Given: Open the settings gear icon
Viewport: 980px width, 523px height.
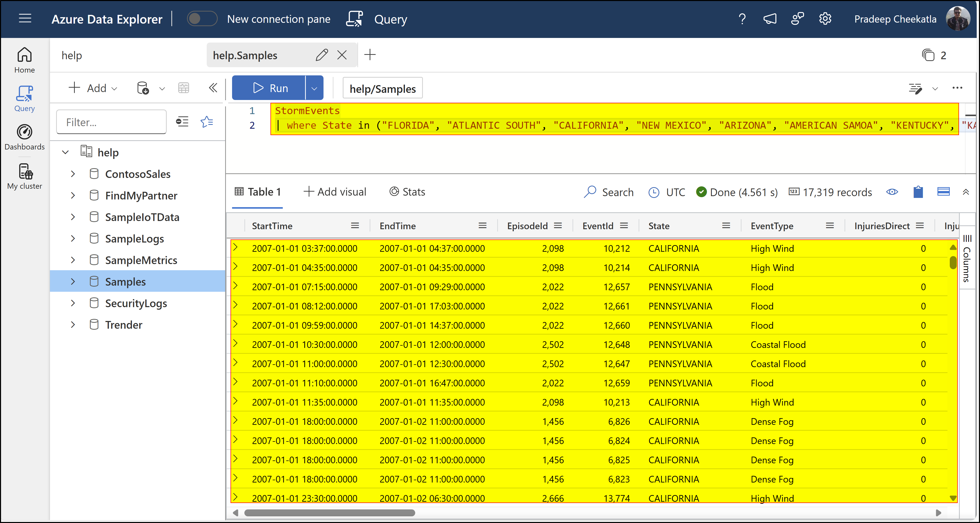Looking at the screenshot, I should point(825,19).
